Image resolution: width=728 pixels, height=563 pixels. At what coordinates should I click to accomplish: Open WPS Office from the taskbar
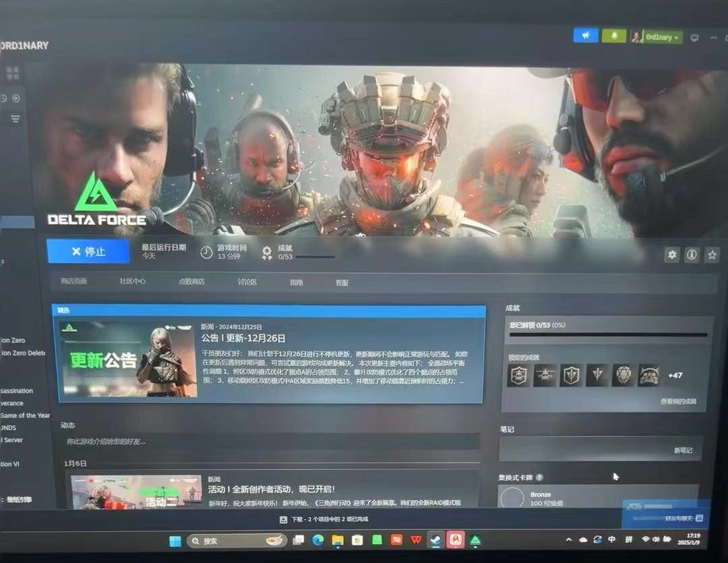(x=415, y=540)
